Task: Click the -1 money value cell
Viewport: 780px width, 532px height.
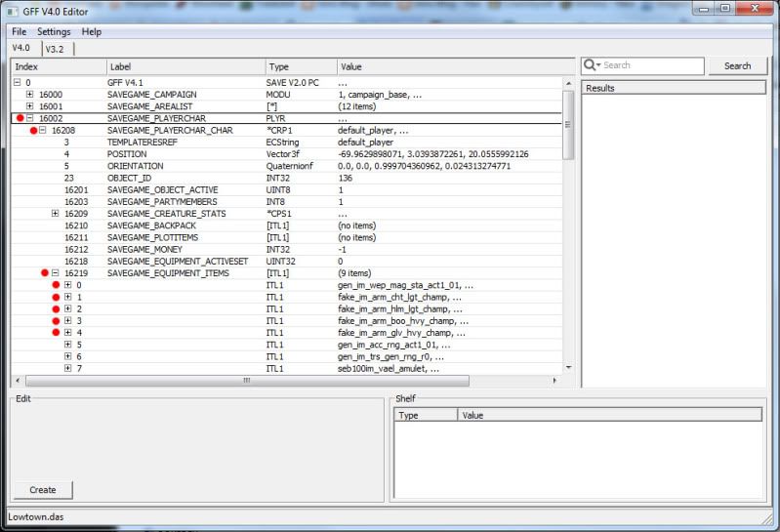Action: (342, 250)
